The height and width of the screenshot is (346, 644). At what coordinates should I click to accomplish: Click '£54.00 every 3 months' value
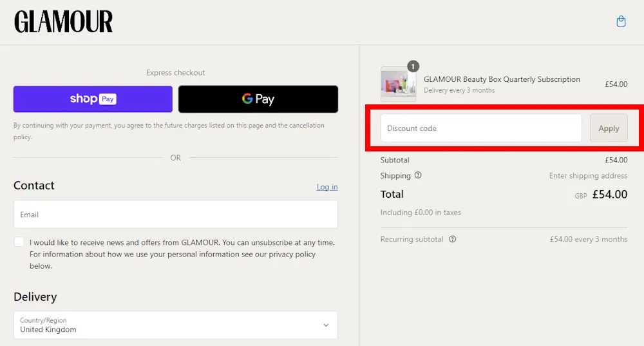[589, 239]
